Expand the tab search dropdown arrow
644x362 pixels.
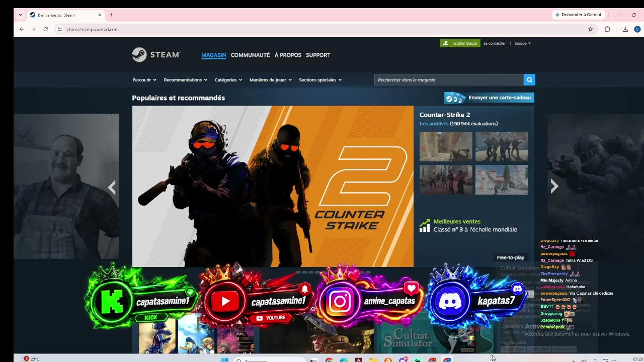coord(21,15)
